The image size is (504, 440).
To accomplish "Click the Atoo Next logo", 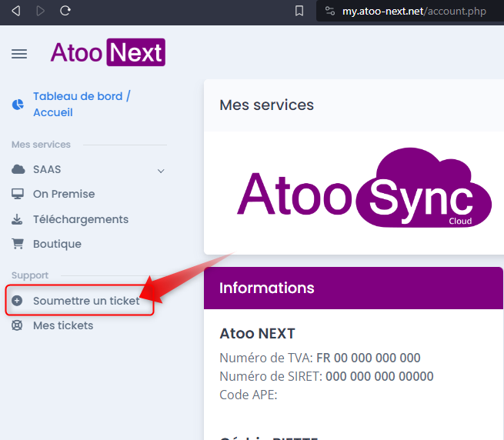I will pos(108,52).
